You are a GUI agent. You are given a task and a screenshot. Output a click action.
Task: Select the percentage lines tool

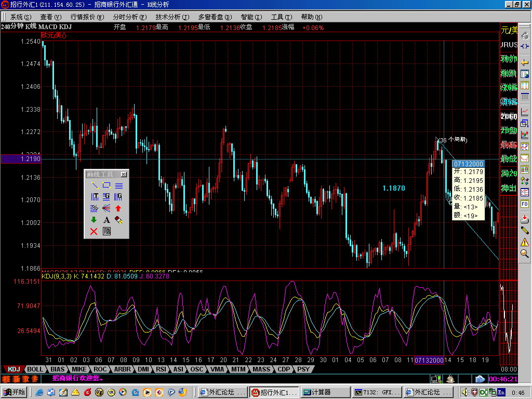[94, 208]
